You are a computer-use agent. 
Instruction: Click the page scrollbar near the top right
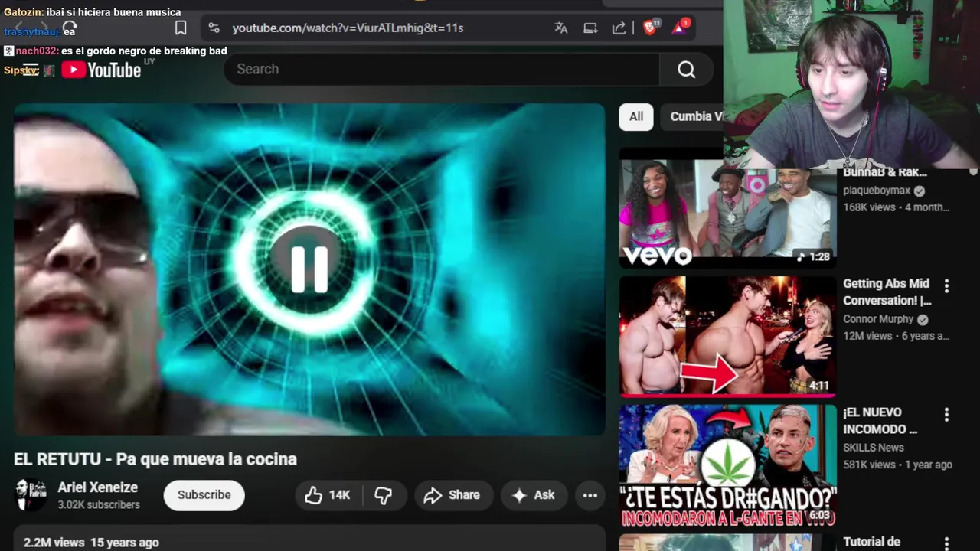point(974,171)
